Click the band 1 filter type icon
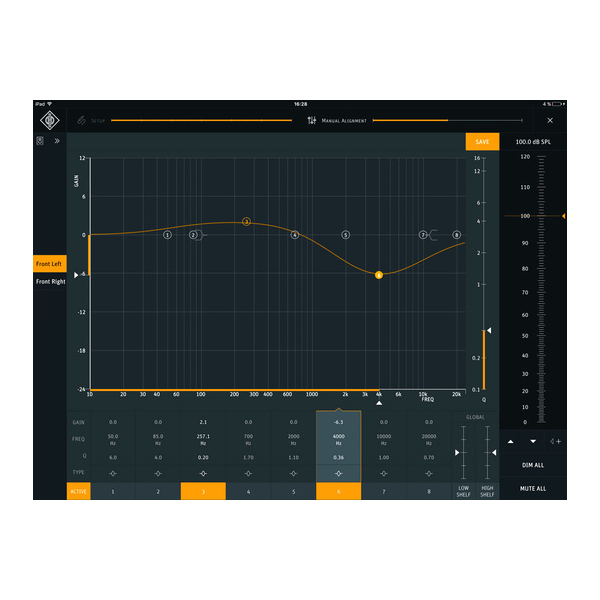 coord(113,473)
